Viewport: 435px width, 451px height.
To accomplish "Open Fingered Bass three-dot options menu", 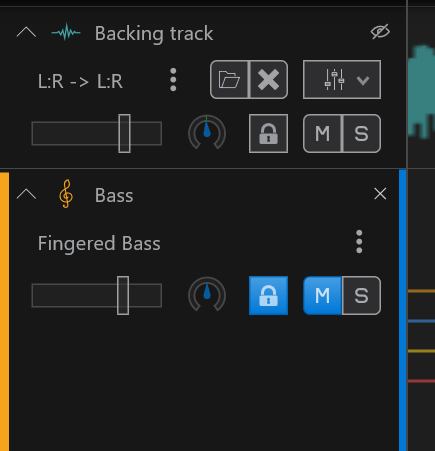I will [359, 242].
